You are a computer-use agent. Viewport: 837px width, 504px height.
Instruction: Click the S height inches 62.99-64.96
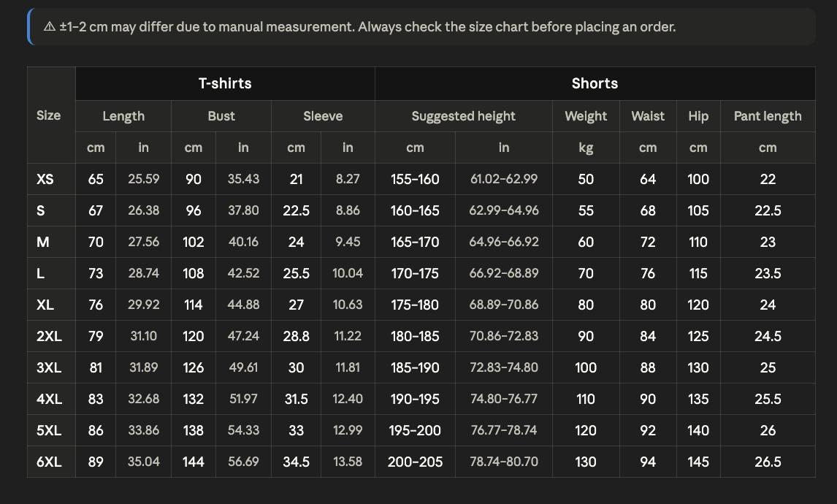tap(504, 210)
